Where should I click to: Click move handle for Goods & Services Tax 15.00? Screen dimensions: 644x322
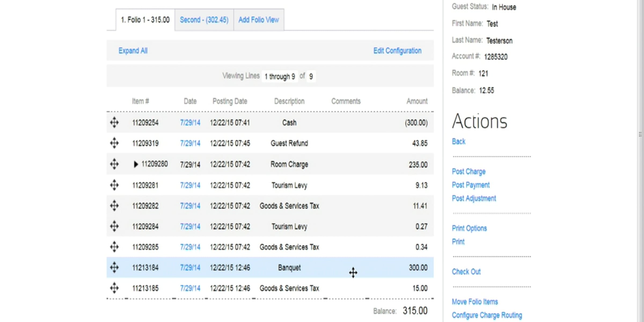pos(114,288)
